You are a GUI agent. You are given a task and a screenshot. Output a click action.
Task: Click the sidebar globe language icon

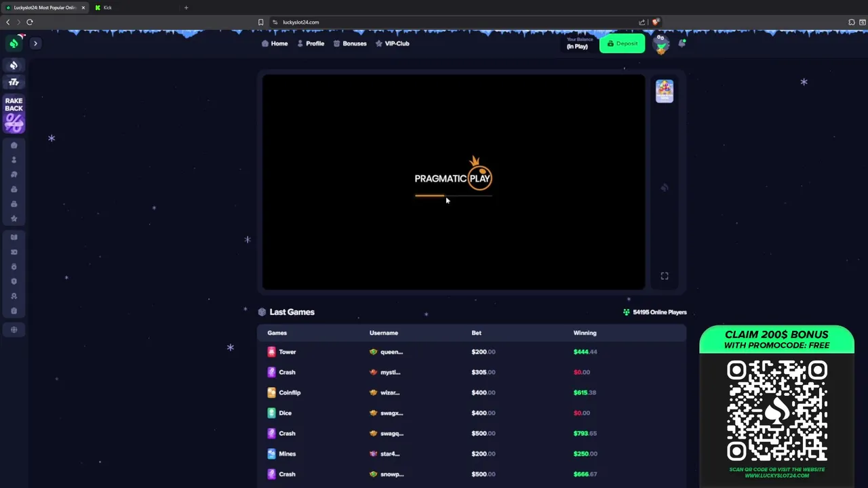14,329
